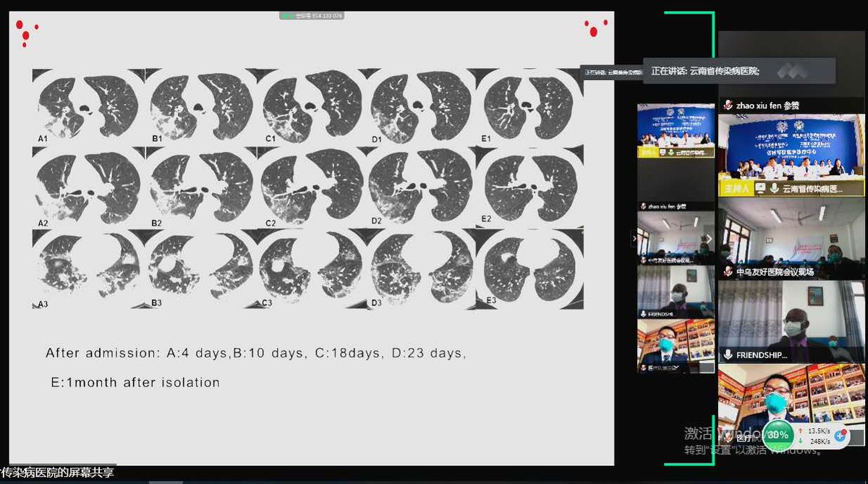
Task: Click the 248K/s download speed text
Action: point(820,441)
